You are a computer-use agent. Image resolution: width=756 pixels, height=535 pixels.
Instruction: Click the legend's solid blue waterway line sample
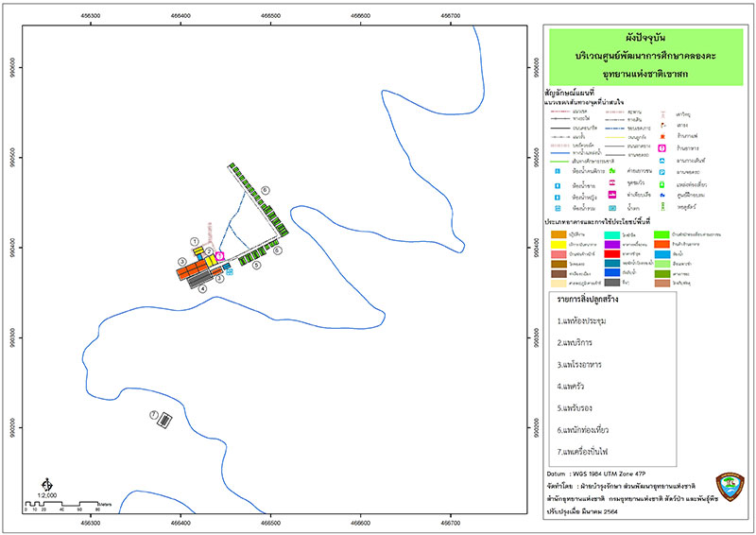coord(560,153)
